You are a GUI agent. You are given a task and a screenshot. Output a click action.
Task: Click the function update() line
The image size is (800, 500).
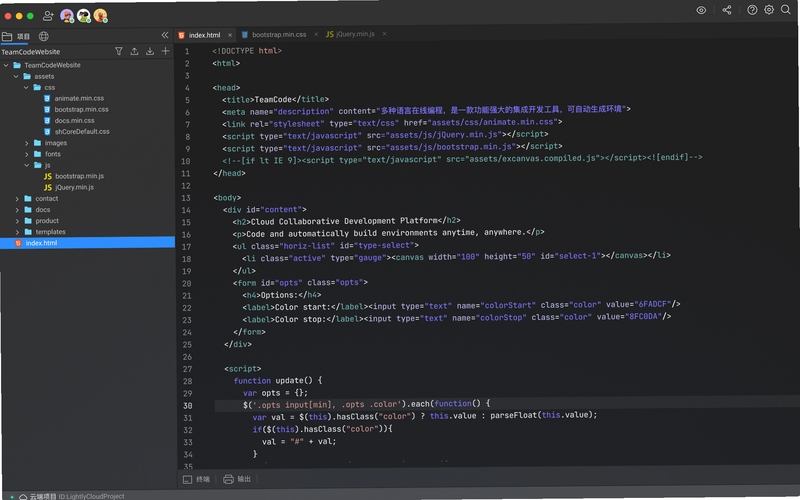pyautogui.click(x=278, y=381)
